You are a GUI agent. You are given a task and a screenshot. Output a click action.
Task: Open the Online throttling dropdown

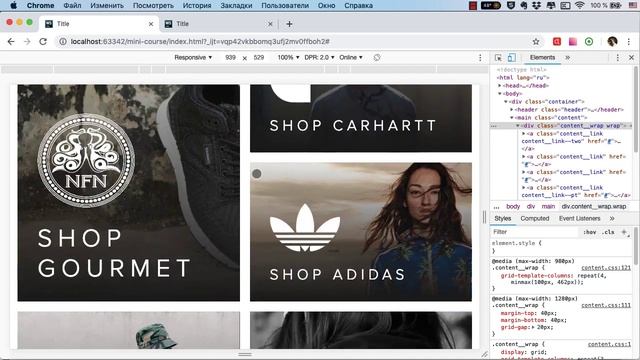(351, 58)
